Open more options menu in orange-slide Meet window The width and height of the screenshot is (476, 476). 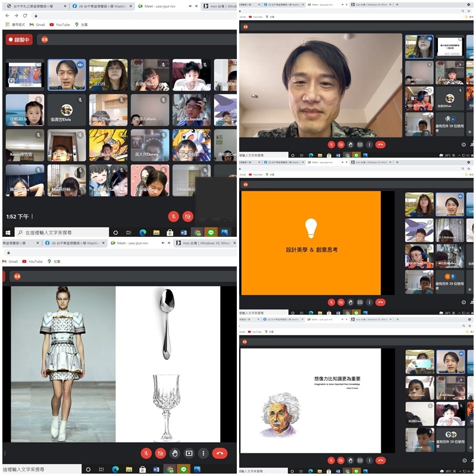(369, 302)
